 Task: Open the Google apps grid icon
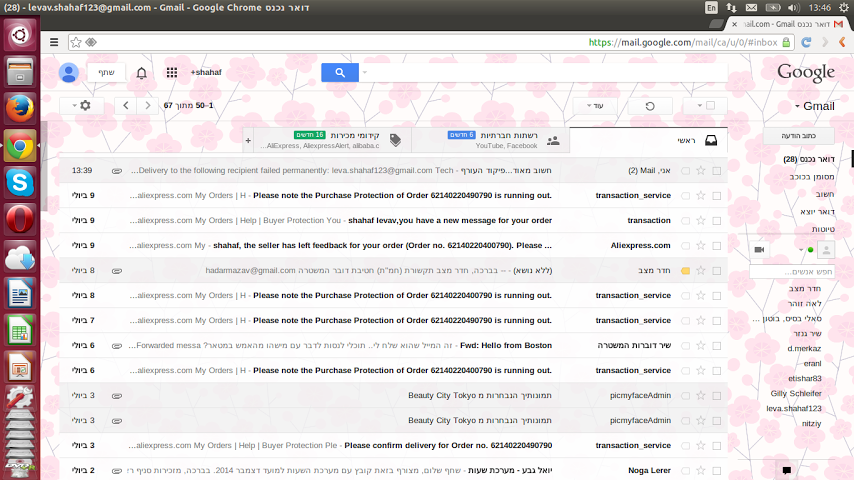tap(172, 72)
